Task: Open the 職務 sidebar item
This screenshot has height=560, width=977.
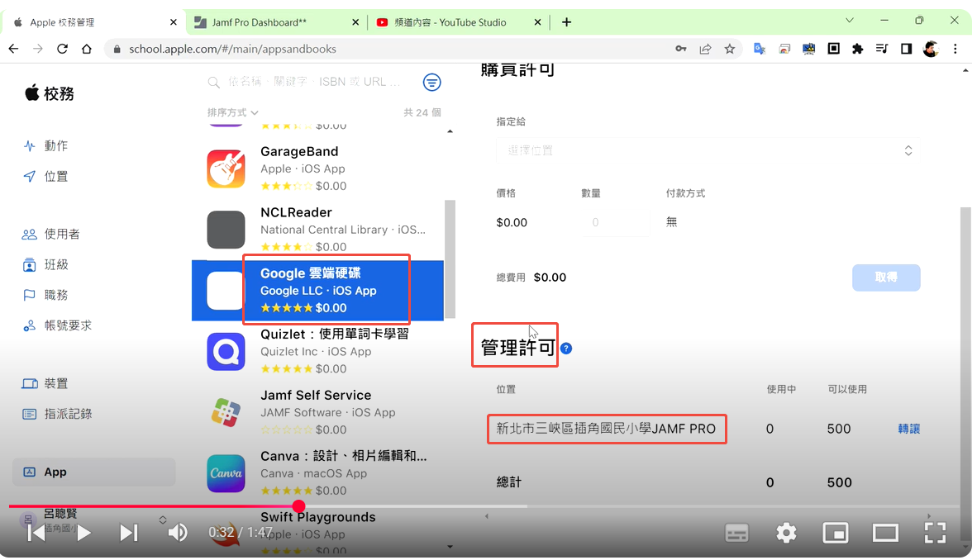Action: click(45, 295)
